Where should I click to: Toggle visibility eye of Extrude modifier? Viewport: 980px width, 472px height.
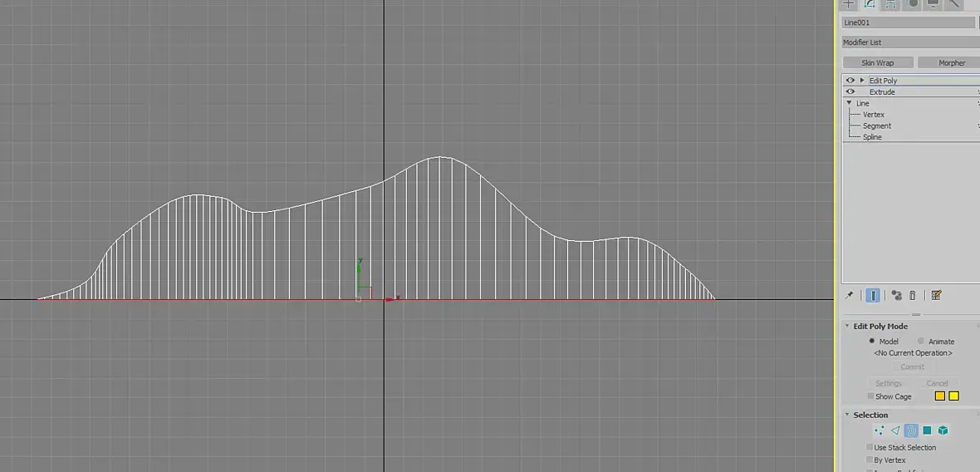pos(850,91)
